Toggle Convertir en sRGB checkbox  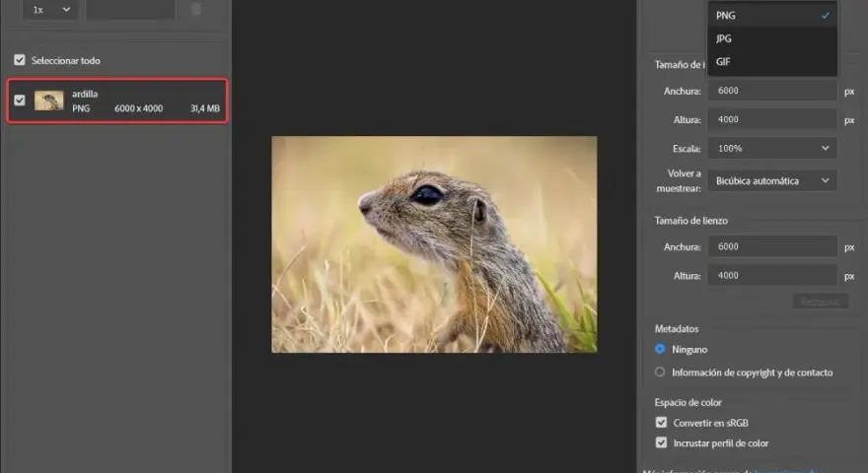point(661,423)
